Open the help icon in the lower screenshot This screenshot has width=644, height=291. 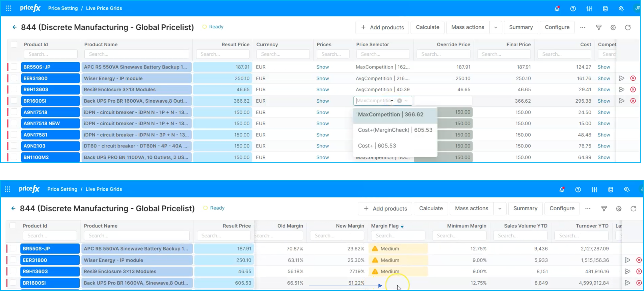click(x=578, y=190)
